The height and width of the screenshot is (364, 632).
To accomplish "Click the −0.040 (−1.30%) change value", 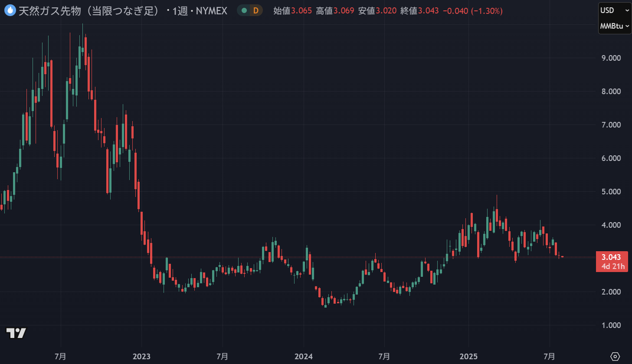I will point(473,11).
